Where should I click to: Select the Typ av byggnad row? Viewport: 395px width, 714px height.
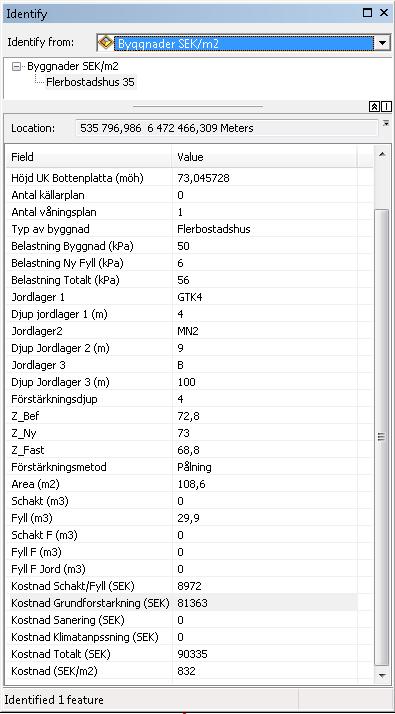tap(182, 229)
